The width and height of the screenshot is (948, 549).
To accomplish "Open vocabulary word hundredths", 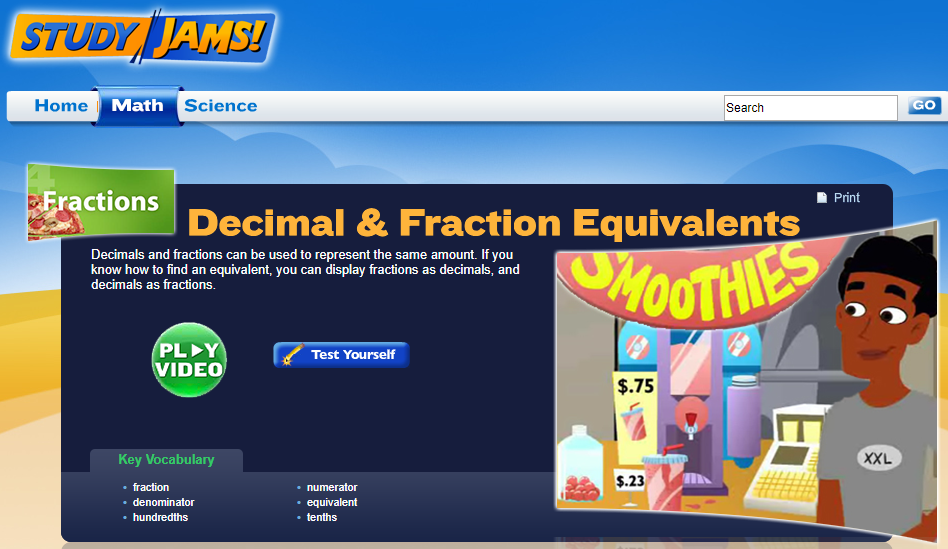I will tap(160, 518).
